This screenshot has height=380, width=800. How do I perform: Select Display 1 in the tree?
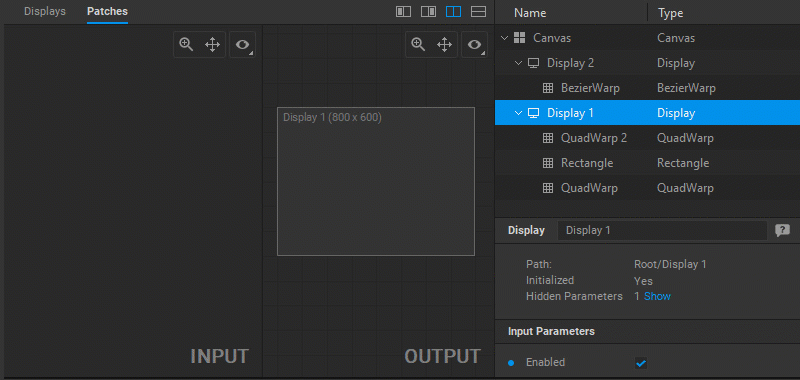tap(570, 113)
